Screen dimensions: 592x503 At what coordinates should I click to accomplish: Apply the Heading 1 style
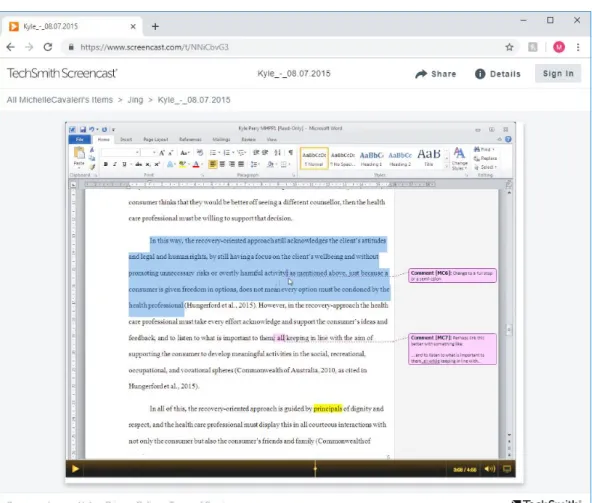click(x=371, y=158)
